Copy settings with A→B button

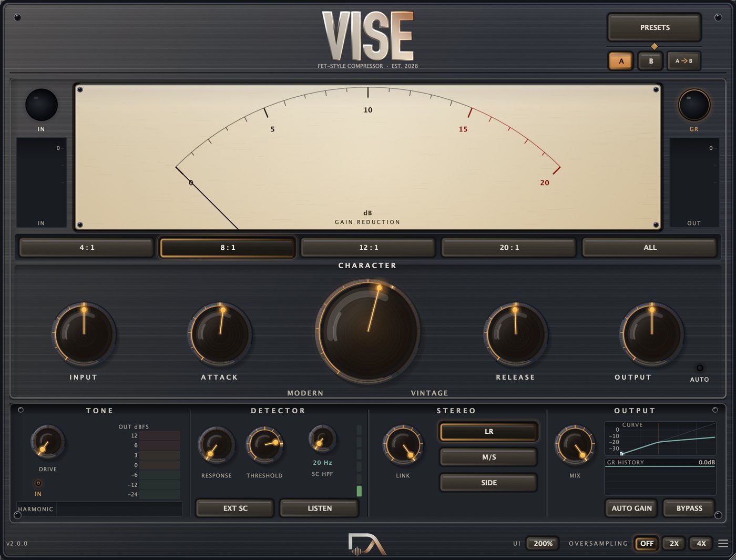point(683,61)
